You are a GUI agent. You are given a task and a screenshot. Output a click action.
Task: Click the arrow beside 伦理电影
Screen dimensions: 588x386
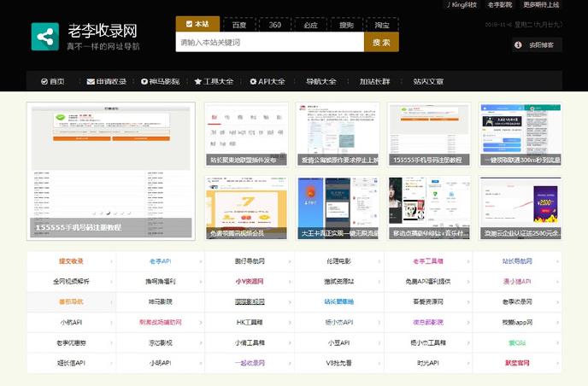(x=379, y=261)
